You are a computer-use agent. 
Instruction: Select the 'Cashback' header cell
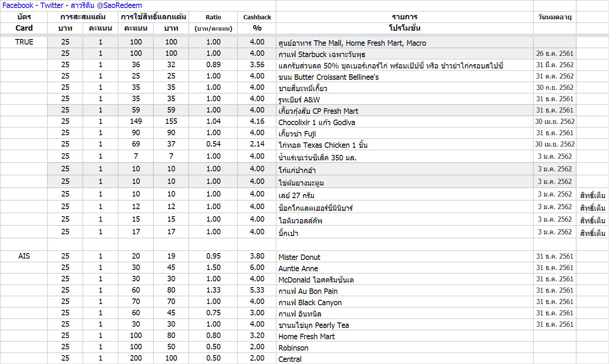(257, 17)
